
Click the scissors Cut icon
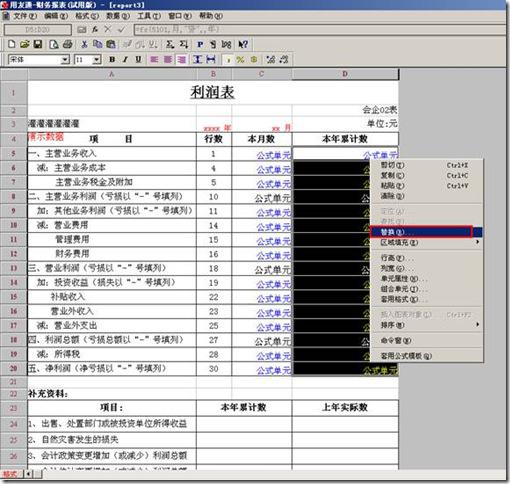click(x=84, y=44)
